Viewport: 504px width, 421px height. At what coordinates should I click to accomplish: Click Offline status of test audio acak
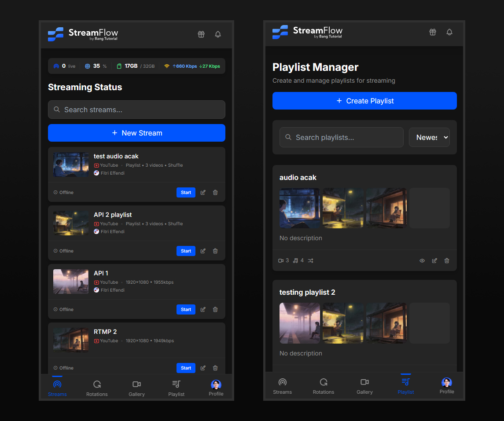[63, 192]
